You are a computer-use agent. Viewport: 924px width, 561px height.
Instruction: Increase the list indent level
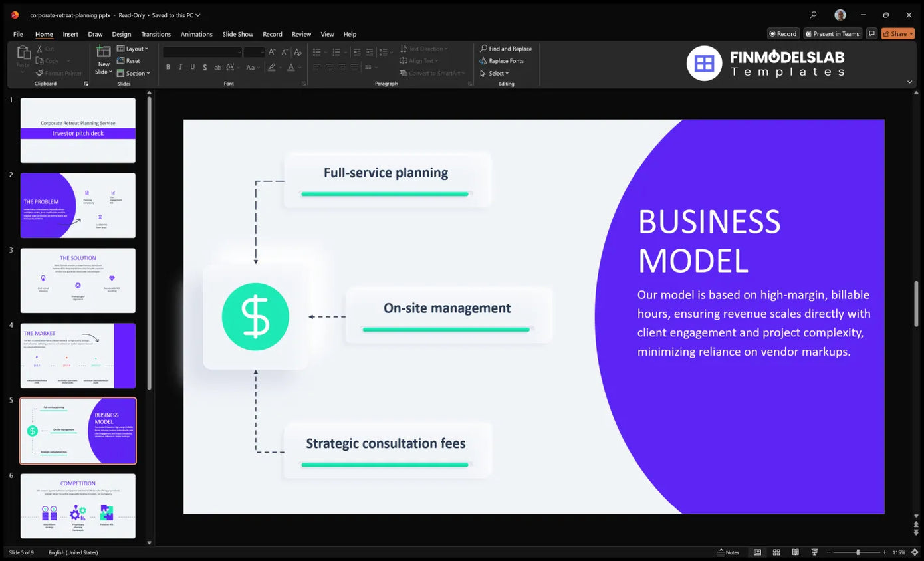tap(370, 52)
